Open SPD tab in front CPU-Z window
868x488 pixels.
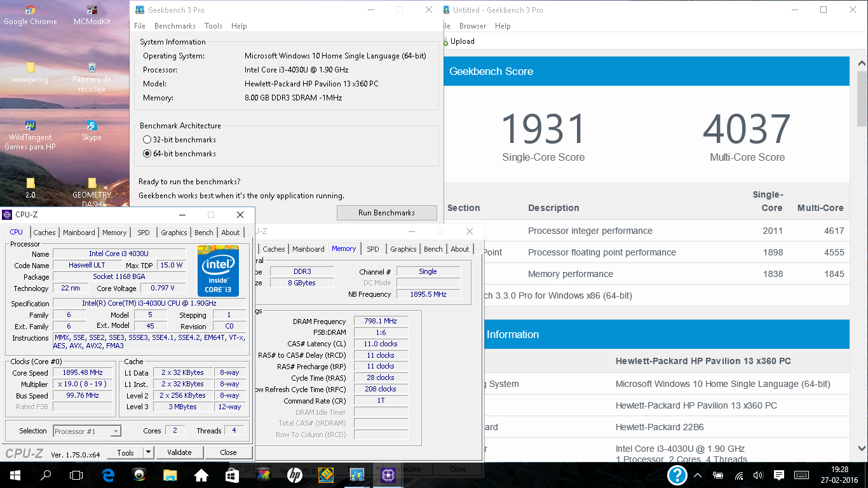pyautogui.click(x=144, y=233)
